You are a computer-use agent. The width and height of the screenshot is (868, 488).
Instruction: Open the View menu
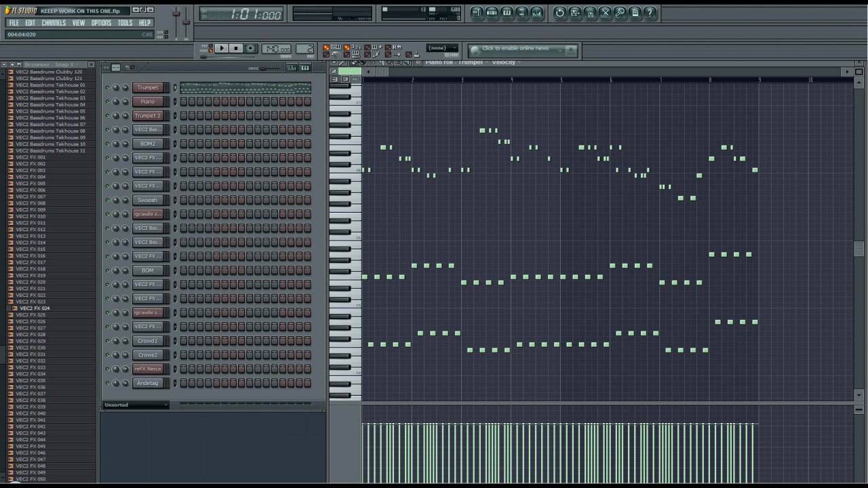coord(79,23)
